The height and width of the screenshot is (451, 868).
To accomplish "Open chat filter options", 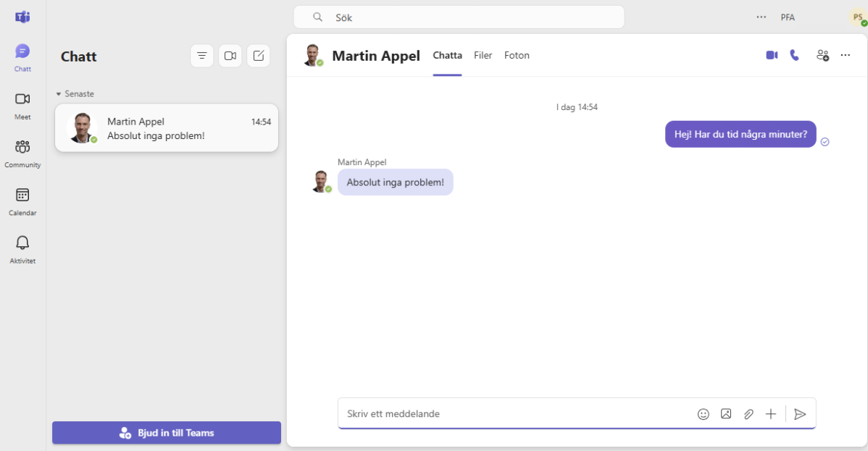I will point(201,55).
